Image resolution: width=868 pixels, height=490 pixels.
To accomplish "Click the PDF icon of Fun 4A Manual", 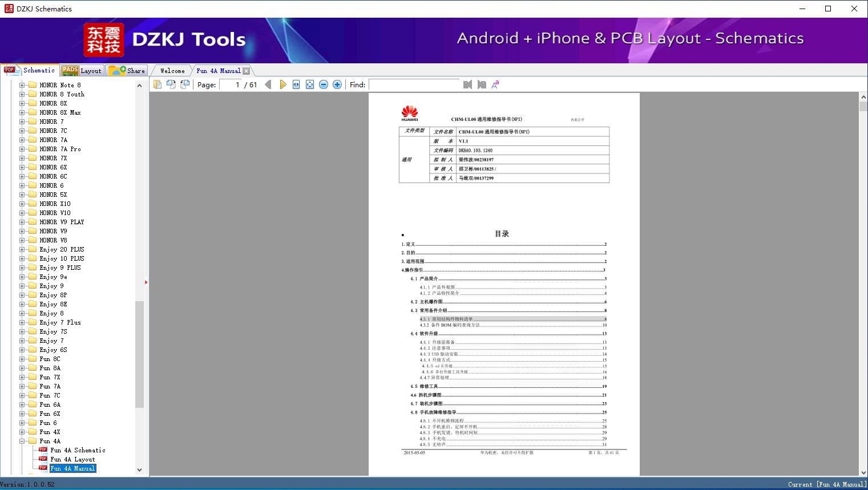I will 43,468.
